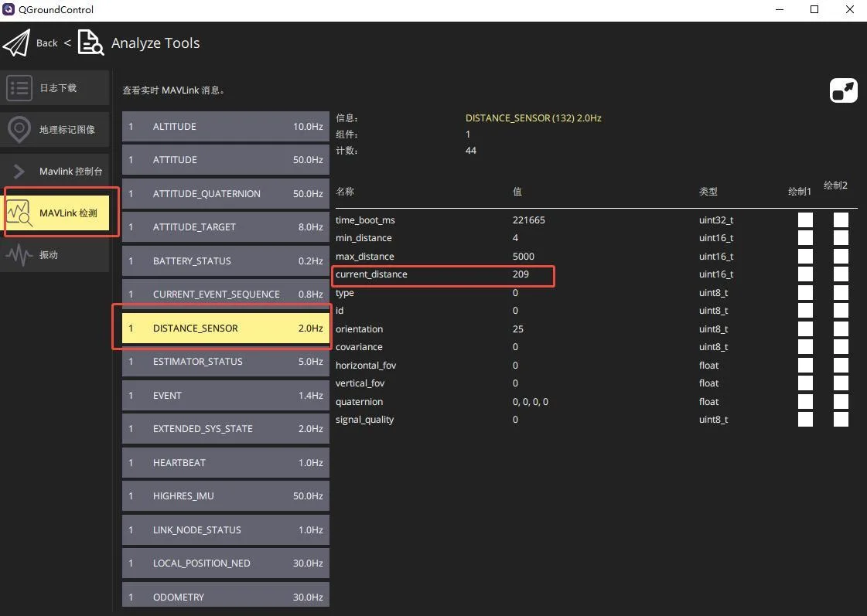This screenshot has height=616, width=867.
Task: Select the ESTIMATOR_STATUS message
Action: pos(226,361)
